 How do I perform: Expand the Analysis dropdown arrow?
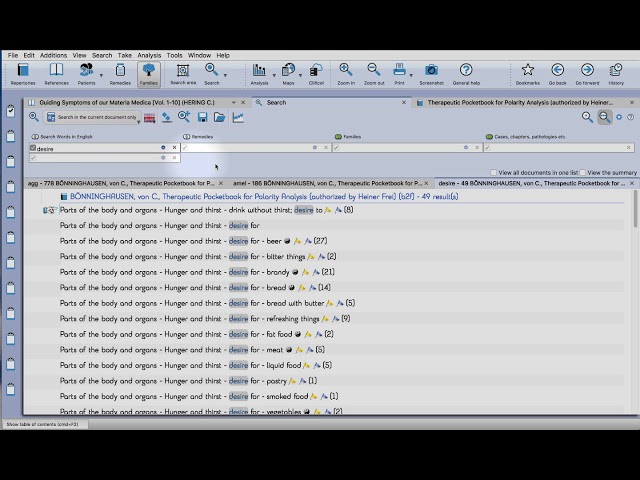click(x=274, y=76)
